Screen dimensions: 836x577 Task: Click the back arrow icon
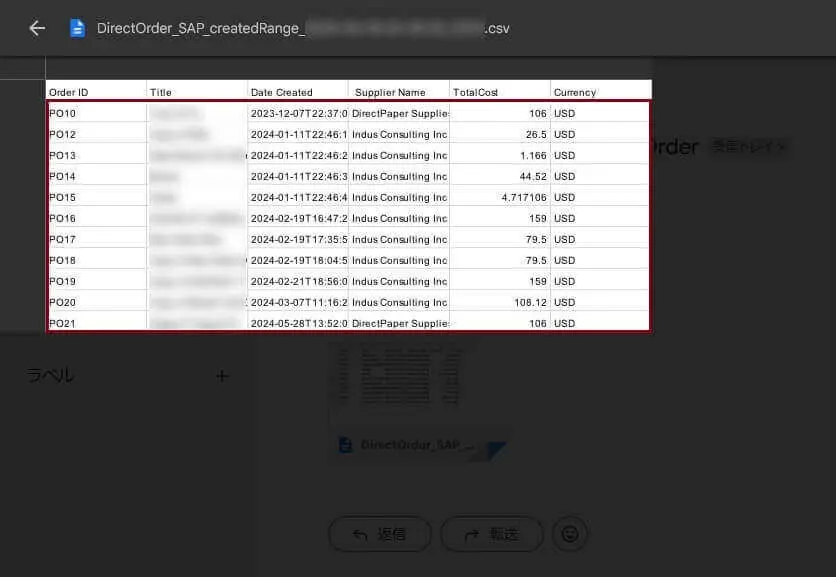(37, 28)
